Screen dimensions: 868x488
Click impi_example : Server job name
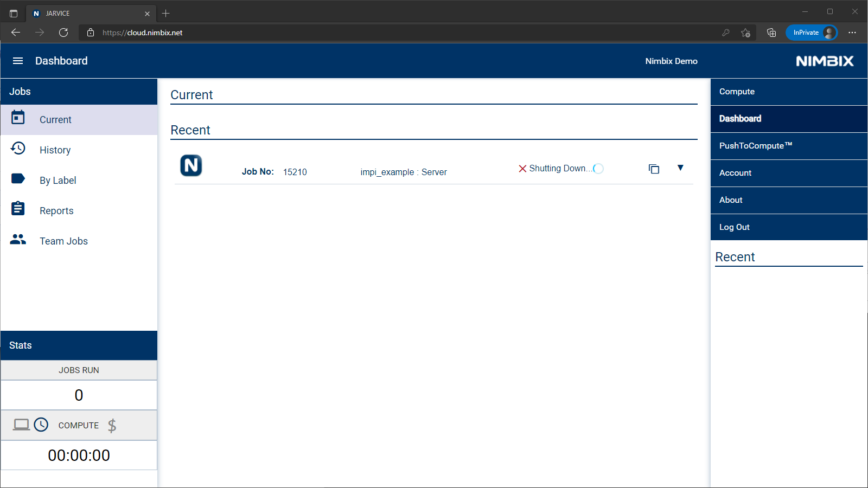(x=404, y=172)
